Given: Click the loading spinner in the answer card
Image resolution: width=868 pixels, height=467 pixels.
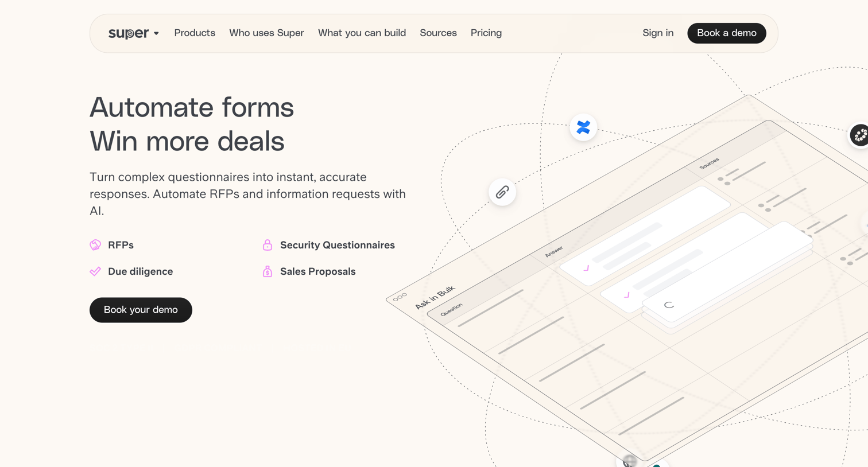Looking at the screenshot, I should [x=669, y=305].
